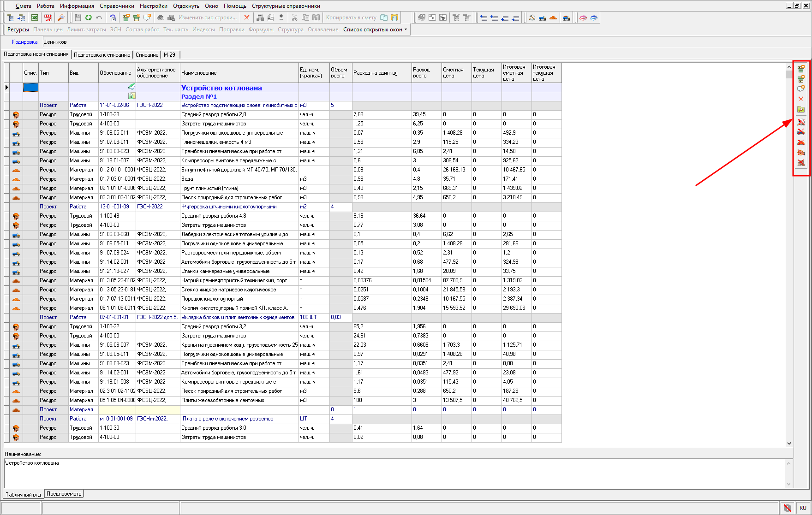Click the green refresh arrows icon
This screenshot has height=515, width=812.
88,18
